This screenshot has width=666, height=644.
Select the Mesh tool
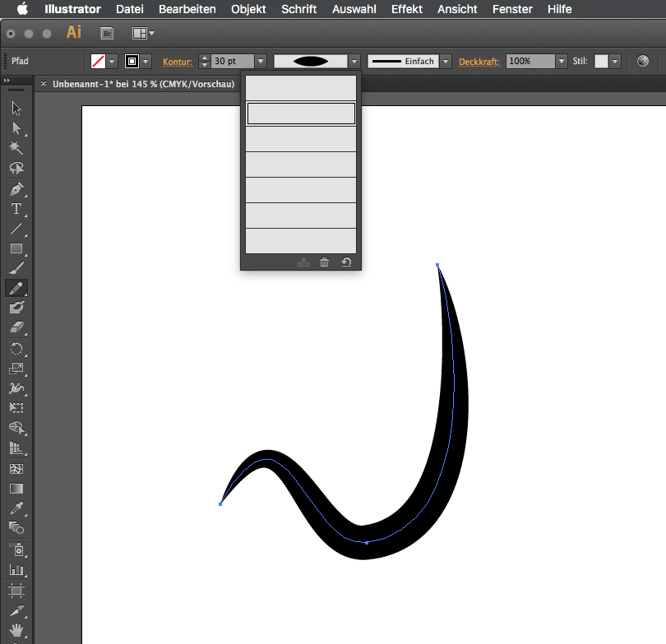tap(16, 469)
